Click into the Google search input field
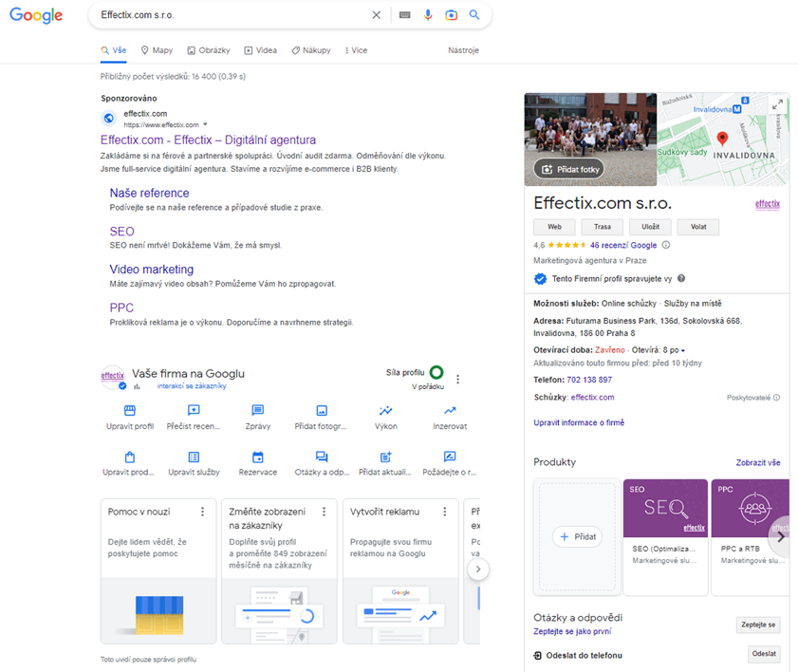 click(232, 15)
